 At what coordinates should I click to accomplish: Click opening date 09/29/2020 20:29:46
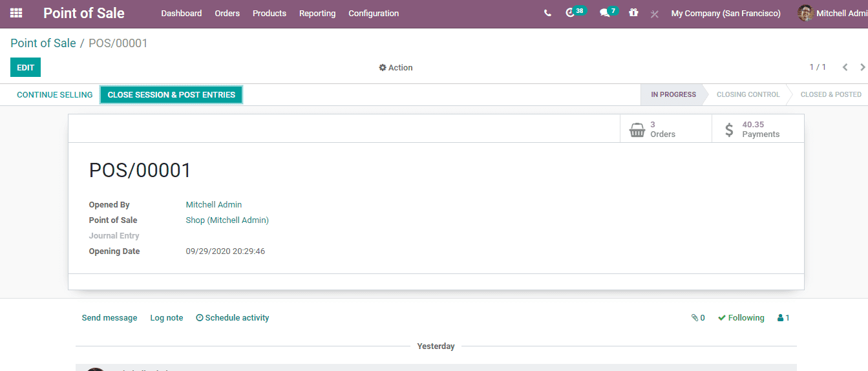226,251
